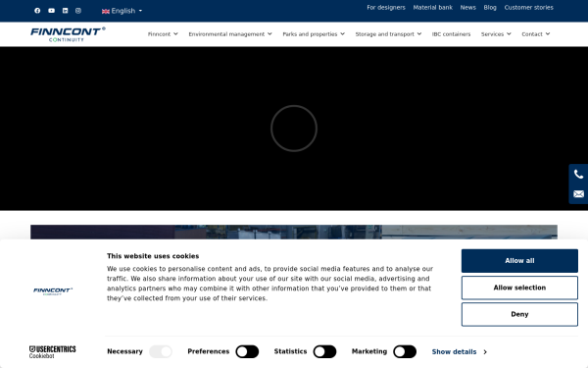Open the Material bank link
Viewport: 588px width, 368px height.
pyautogui.click(x=433, y=8)
